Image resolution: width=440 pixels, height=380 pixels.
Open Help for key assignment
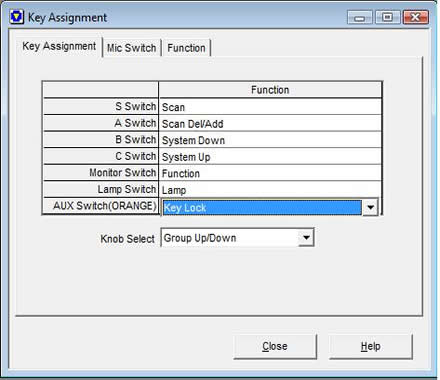tap(370, 346)
